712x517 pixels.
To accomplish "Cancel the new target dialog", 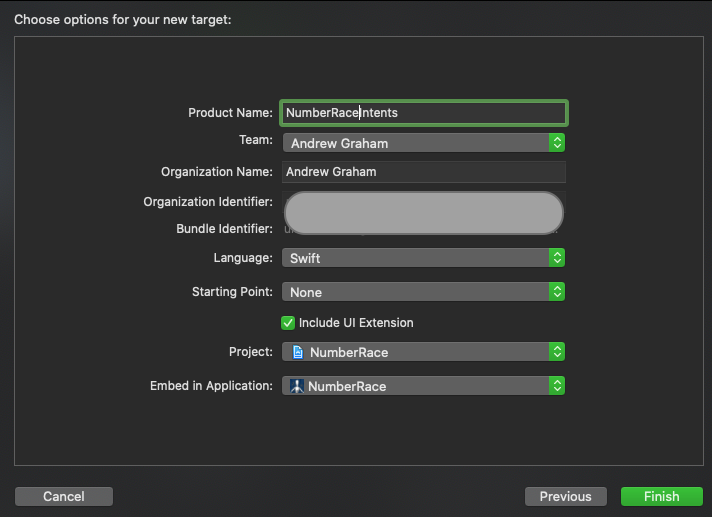I will coord(64,496).
